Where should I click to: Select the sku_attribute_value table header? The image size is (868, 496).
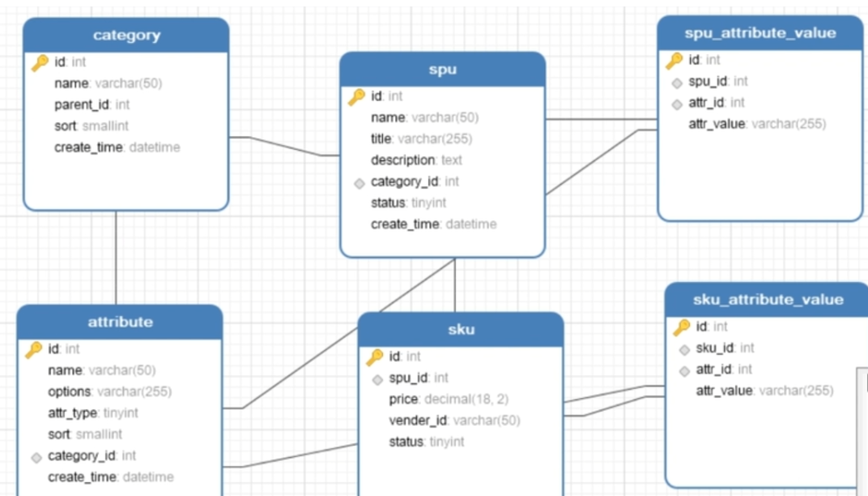click(x=767, y=300)
